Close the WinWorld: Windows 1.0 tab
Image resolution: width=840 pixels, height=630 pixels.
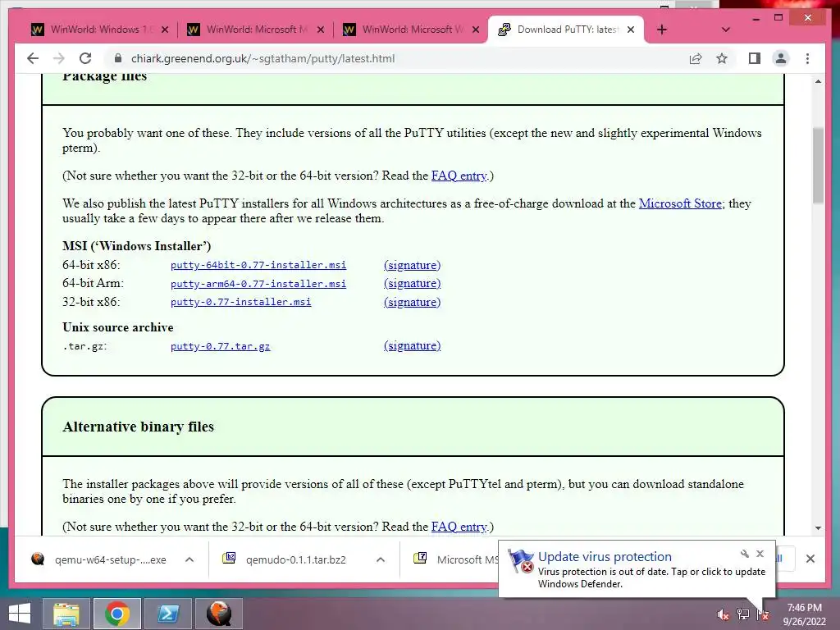165,30
